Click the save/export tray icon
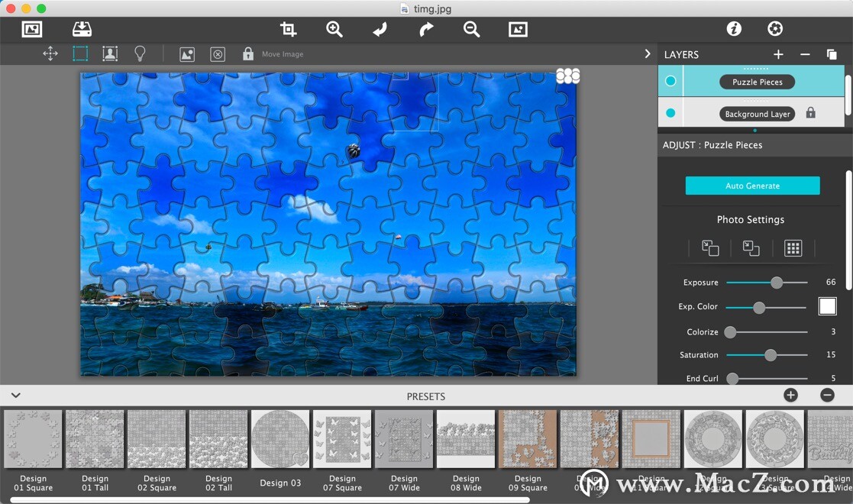Viewport: 853px width, 504px height. point(82,29)
